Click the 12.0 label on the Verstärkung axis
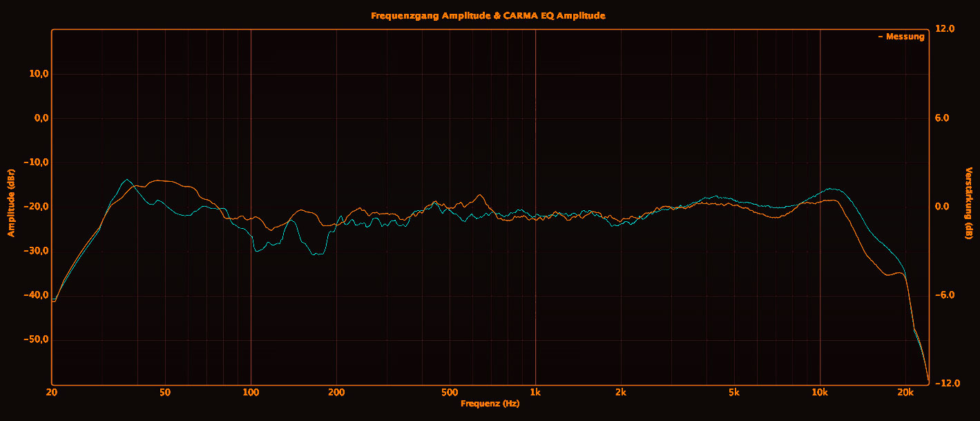This screenshot has width=980, height=421. point(944,29)
